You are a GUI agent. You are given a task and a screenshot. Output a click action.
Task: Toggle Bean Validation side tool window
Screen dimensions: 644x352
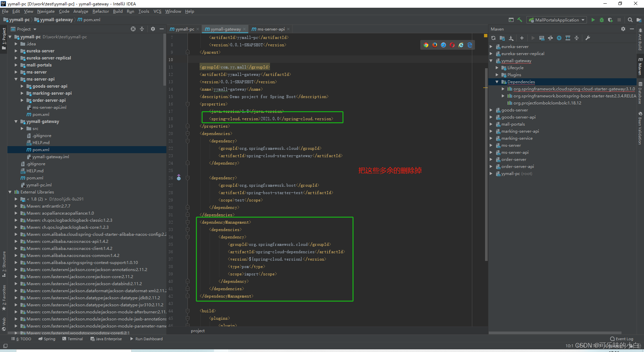pyautogui.click(x=640, y=128)
